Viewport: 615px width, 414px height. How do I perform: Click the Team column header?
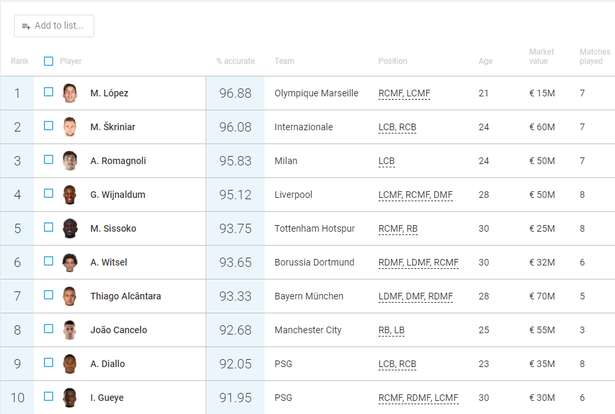click(x=284, y=61)
